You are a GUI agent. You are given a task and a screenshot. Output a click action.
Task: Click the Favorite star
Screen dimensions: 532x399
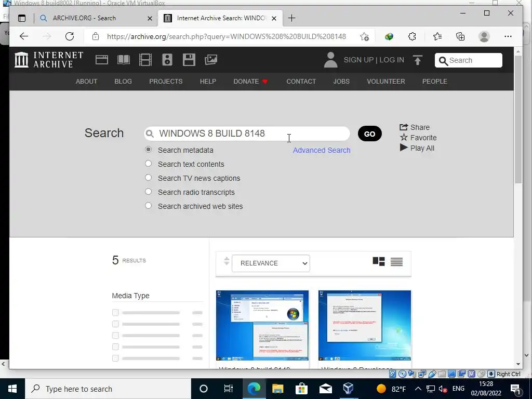click(x=404, y=137)
